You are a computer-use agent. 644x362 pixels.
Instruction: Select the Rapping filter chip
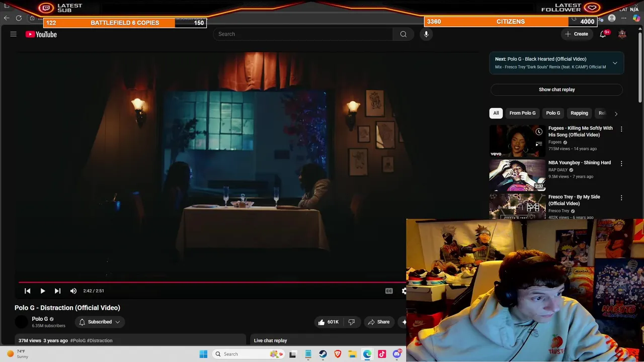(579, 113)
